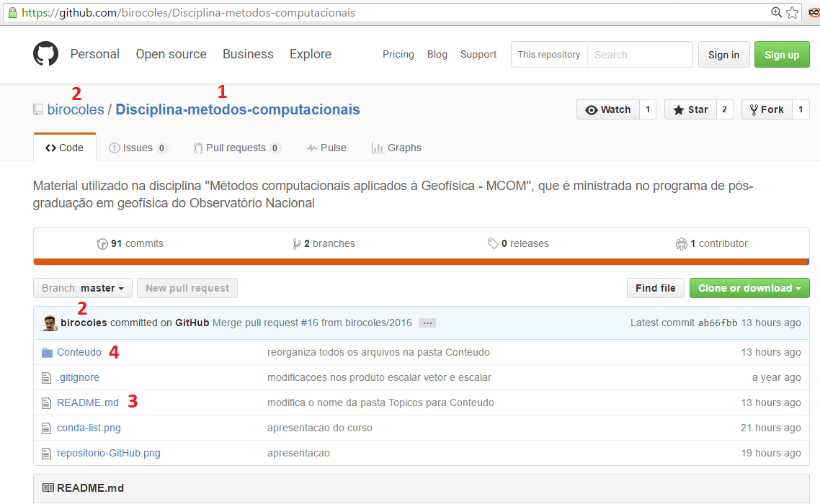Click the browser address bar URL
This screenshot has height=504, width=820.
(x=188, y=12)
